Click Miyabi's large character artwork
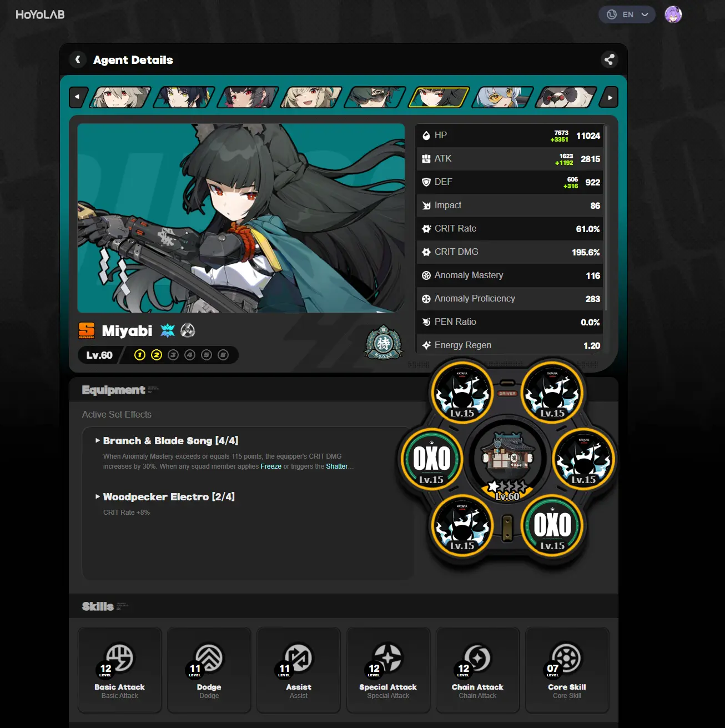725x728 pixels. tap(241, 218)
